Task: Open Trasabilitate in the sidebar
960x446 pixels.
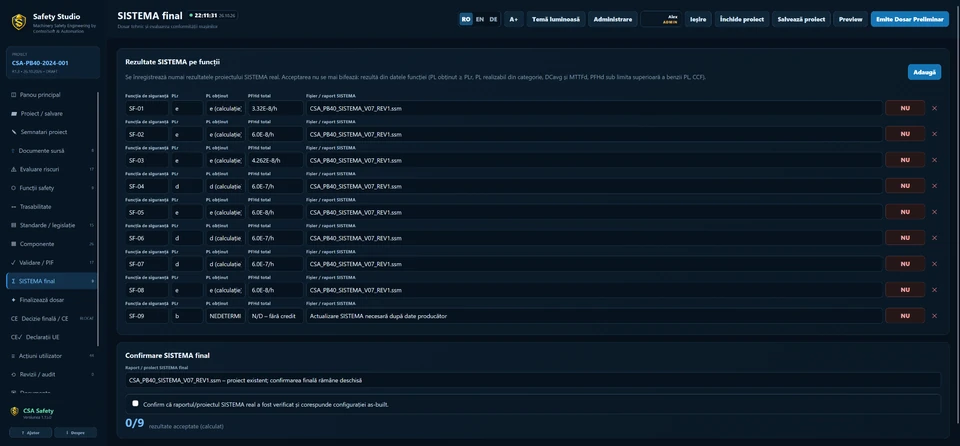Action: pos(51,206)
